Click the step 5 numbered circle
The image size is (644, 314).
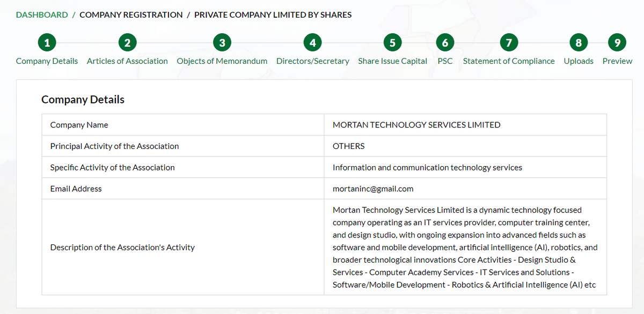[392, 42]
